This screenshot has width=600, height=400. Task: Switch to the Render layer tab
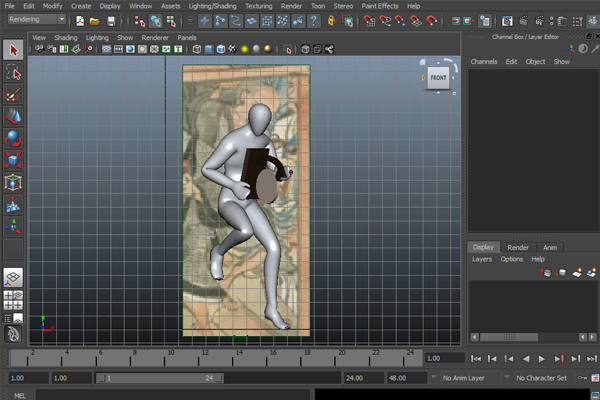pyautogui.click(x=518, y=247)
